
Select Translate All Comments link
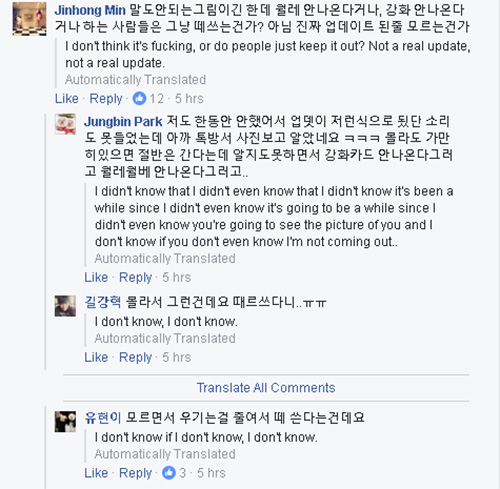266,388
